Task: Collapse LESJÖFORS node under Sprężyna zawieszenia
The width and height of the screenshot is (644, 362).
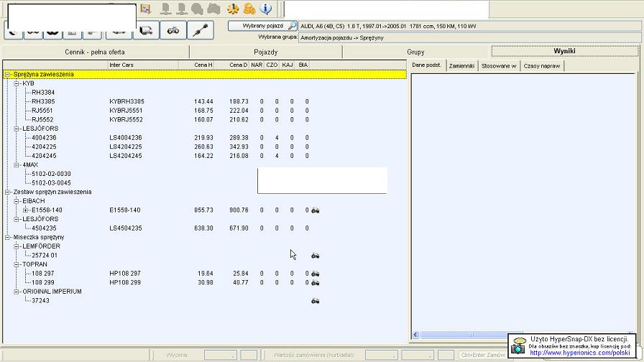Action: pos(17,129)
